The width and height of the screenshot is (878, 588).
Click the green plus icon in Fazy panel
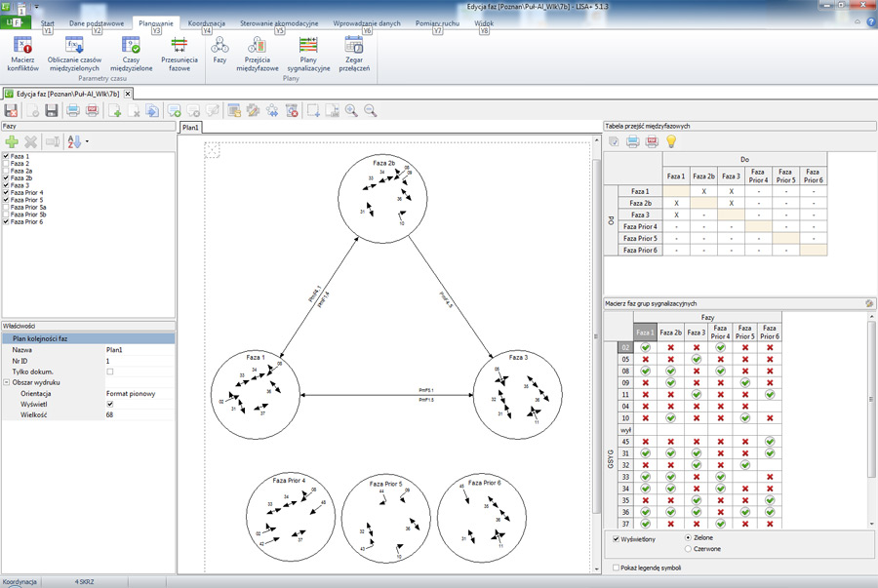(x=12, y=142)
